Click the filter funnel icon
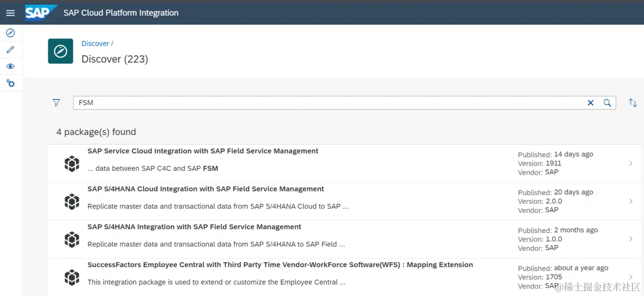 tap(56, 102)
